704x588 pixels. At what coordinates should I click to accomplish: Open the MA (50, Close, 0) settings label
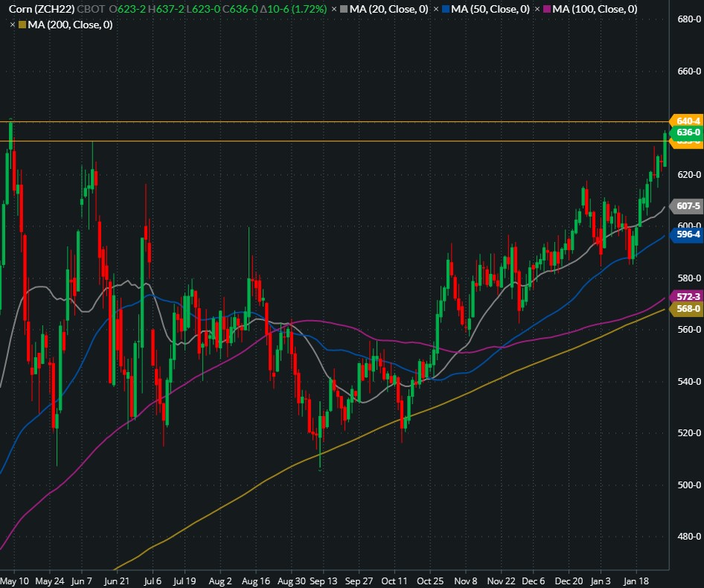491,10
